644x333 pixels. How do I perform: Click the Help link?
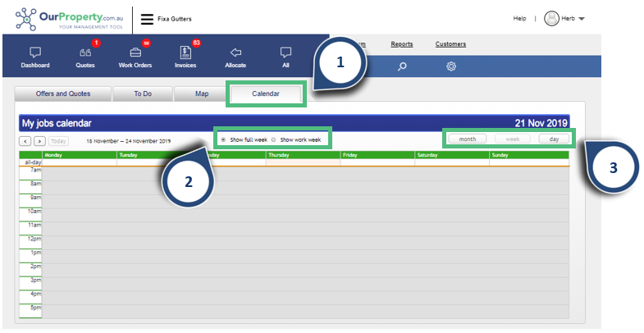tap(519, 18)
